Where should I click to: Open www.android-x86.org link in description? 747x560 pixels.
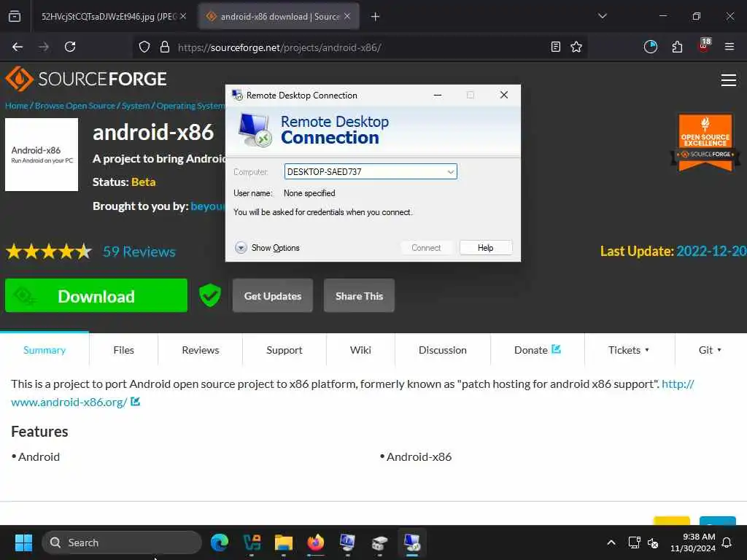(69, 402)
